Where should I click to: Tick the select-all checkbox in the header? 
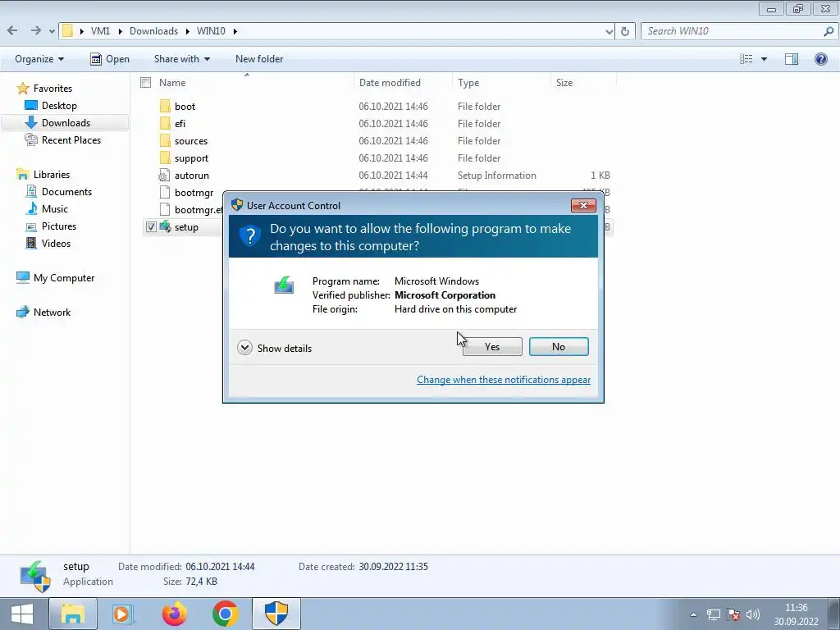tap(145, 83)
